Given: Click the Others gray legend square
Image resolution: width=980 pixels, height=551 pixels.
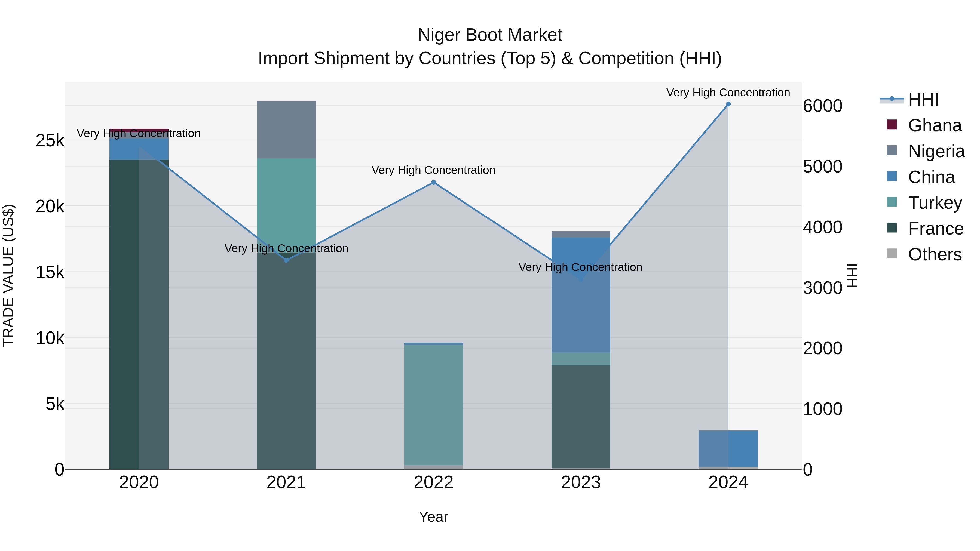Looking at the screenshot, I should 892,253.
